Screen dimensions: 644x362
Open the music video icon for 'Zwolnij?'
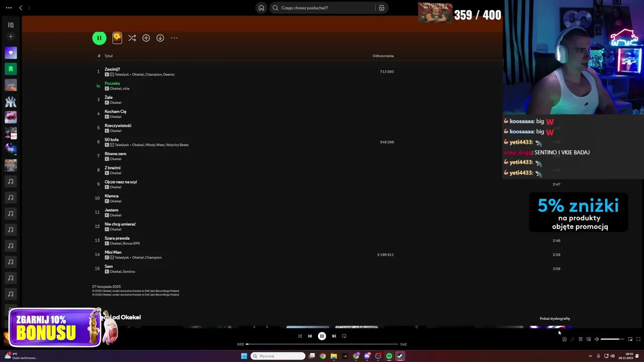[x=112, y=74]
